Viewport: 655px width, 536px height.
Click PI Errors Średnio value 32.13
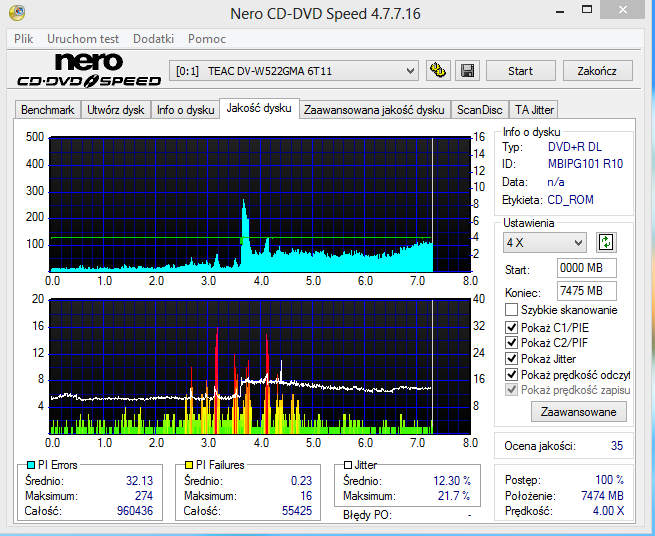point(140,481)
